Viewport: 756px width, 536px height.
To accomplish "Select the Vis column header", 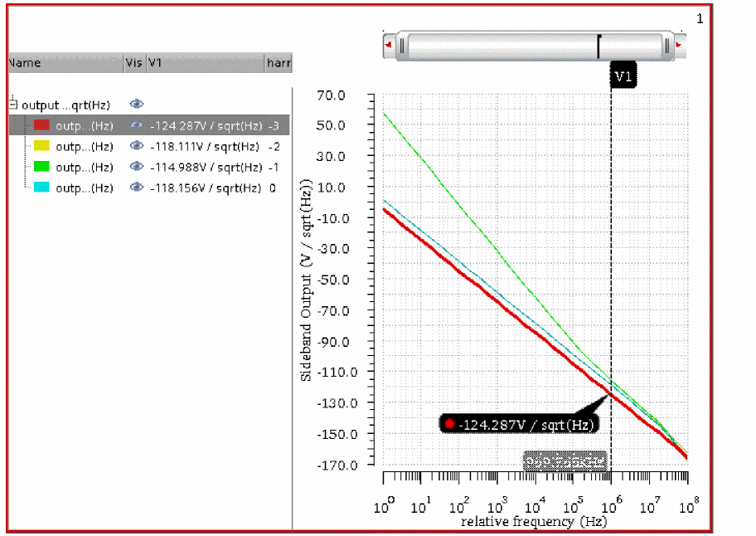I will click(134, 63).
